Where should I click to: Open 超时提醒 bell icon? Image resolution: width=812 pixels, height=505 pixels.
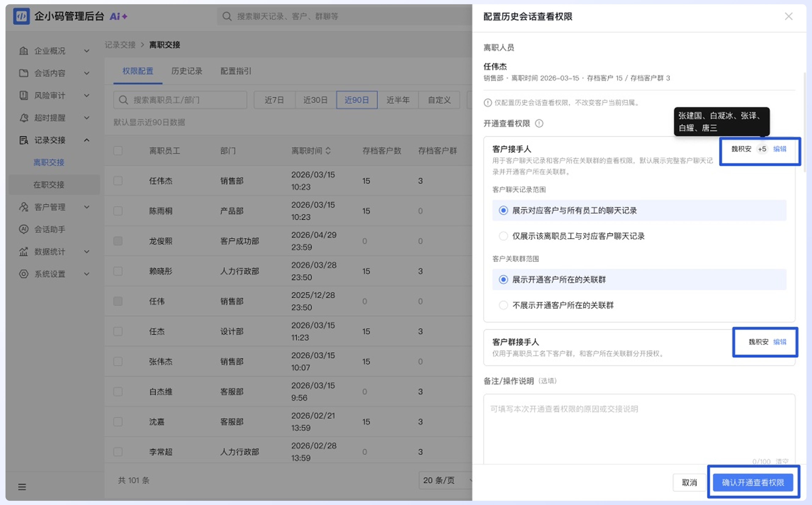[23, 118]
